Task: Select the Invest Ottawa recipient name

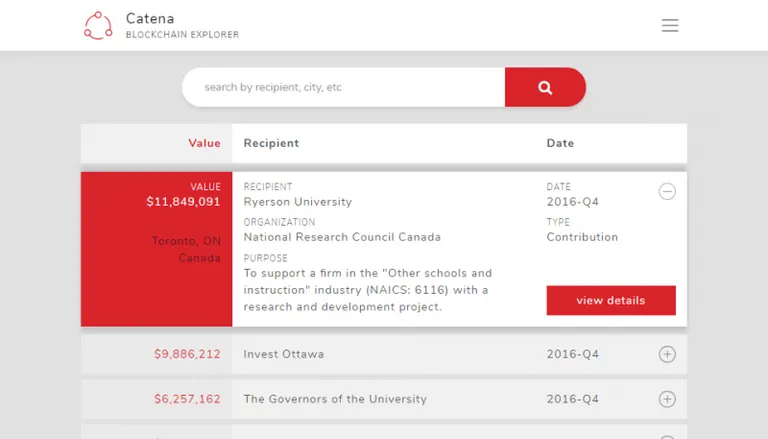Action: tap(284, 354)
